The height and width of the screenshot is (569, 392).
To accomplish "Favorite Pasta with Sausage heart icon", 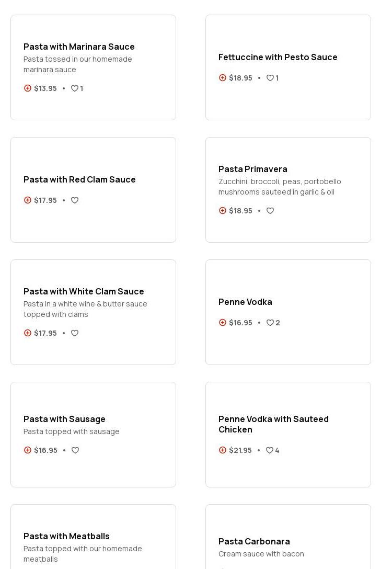I will click(x=75, y=450).
